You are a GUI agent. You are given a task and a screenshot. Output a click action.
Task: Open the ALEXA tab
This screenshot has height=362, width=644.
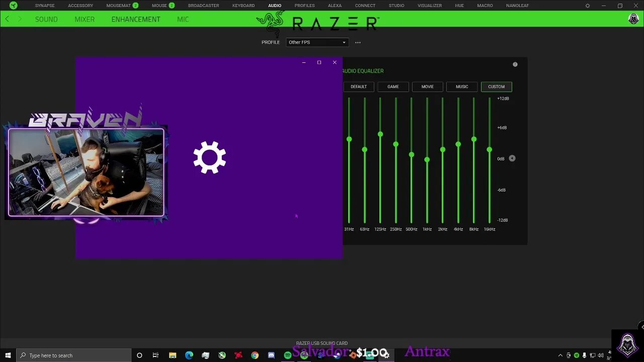tap(335, 6)
